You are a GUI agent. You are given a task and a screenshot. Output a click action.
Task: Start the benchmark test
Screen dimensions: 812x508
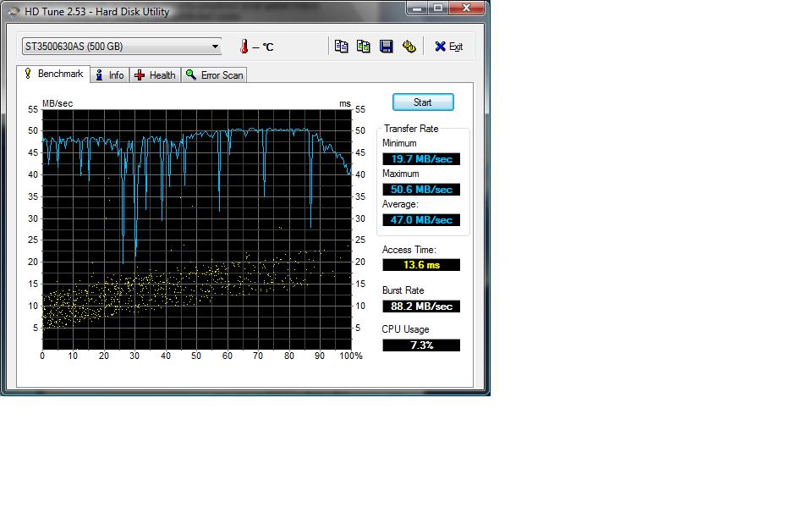click(423, 102)
